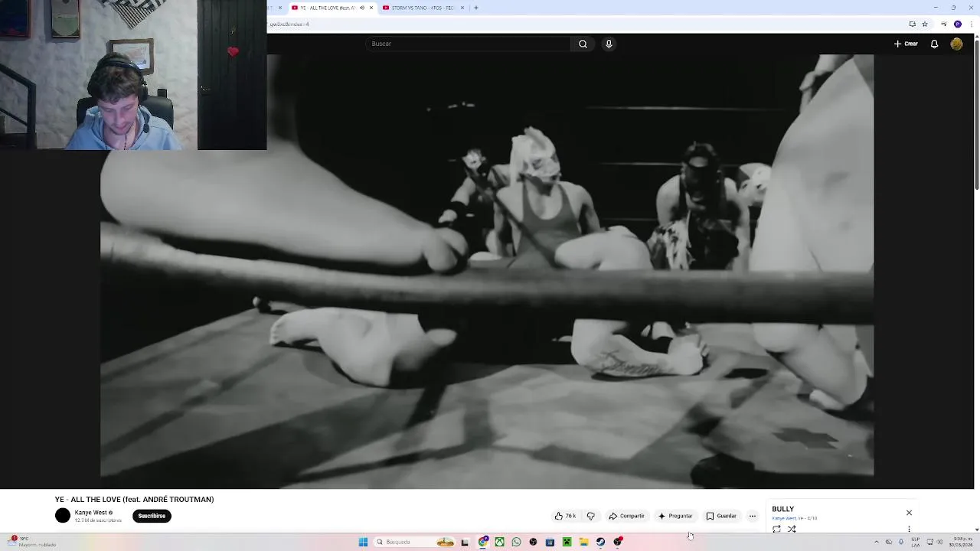Open WhatsApp from the taskbar
Viewport: 980px width, 551px height.
click(516, 542)
